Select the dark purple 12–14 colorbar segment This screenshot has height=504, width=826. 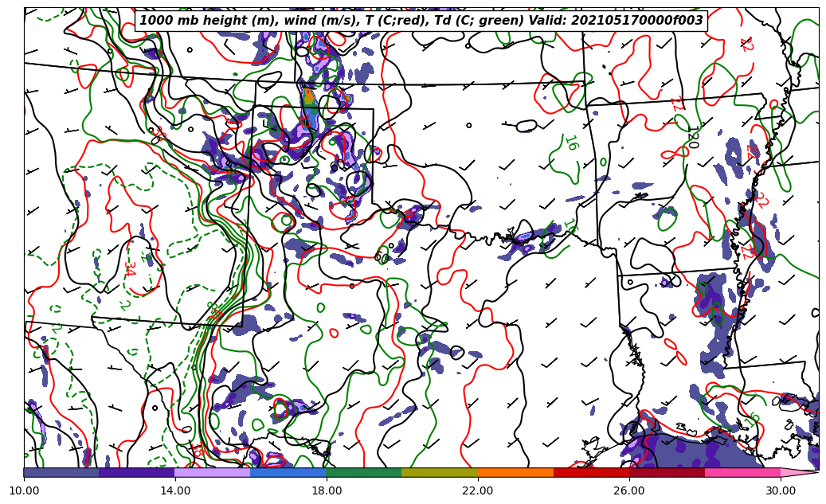coord(137,472)
